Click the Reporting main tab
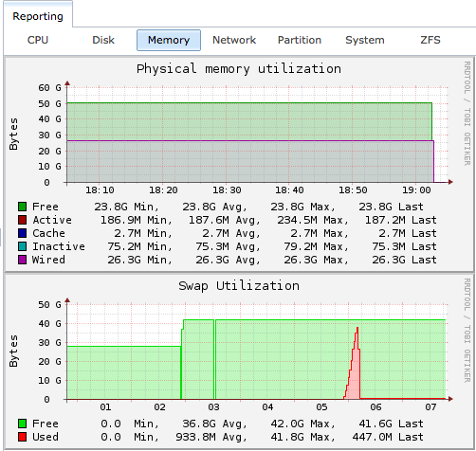Viewport: 476px width, 451px height. pos(38,16)
